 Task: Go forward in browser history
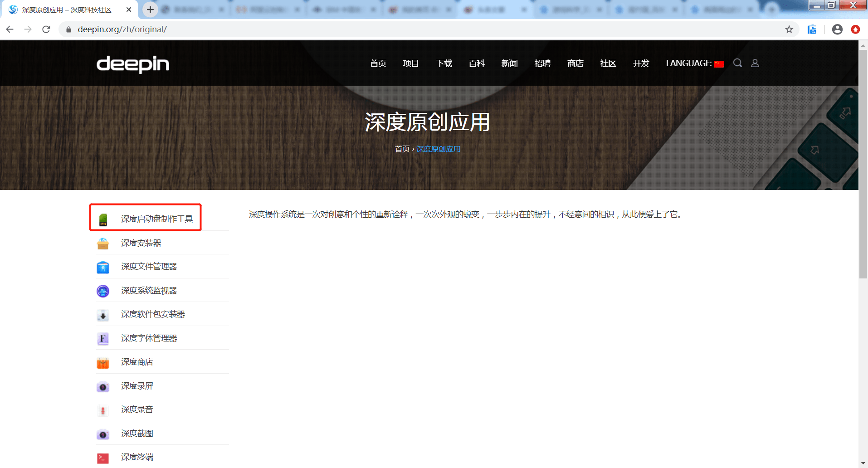point(28,29)
